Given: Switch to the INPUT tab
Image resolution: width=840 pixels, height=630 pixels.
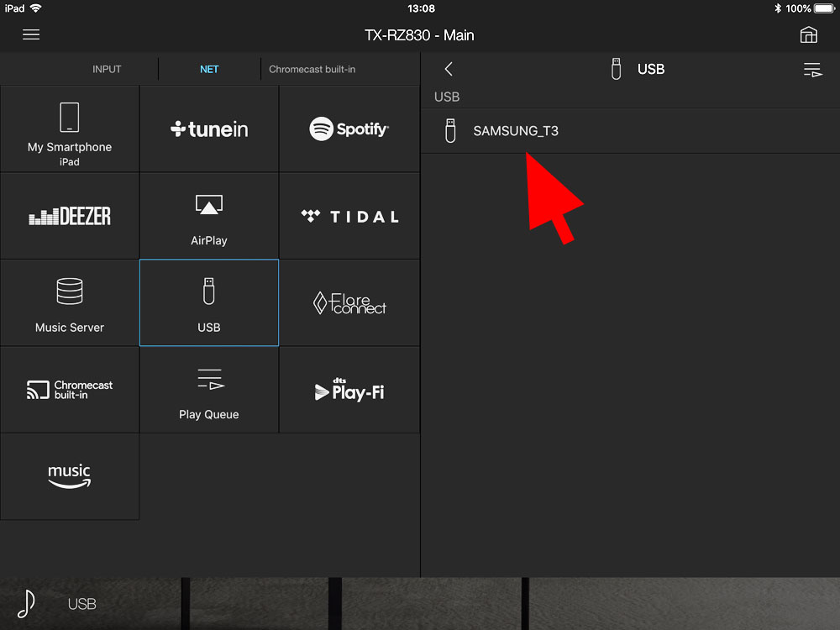Looking at the screenshot, I should [x=107, y=69].
